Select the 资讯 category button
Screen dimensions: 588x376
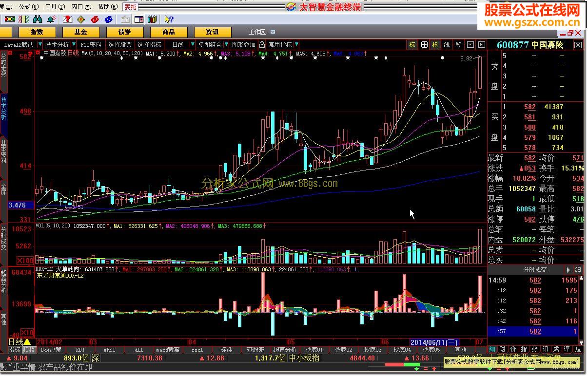(213, 32)
